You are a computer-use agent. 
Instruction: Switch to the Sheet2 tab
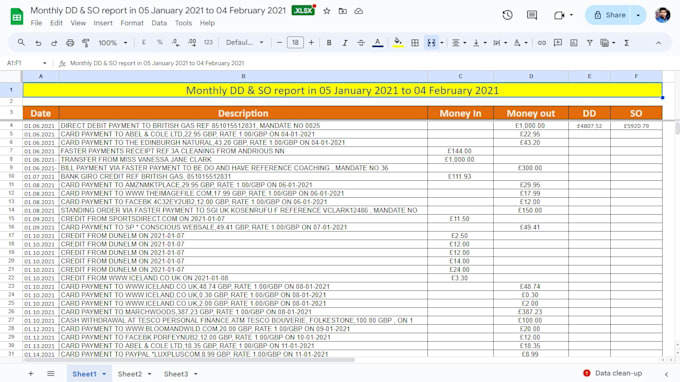pos(130,374)
